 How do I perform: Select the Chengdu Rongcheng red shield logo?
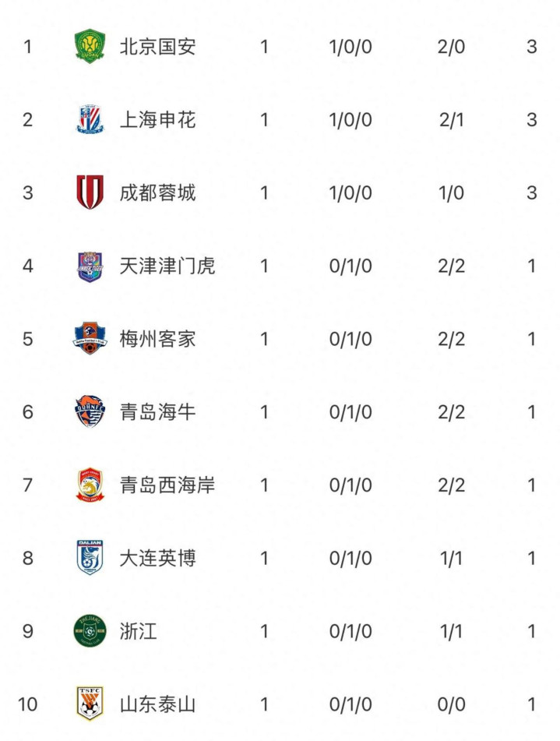90,192
